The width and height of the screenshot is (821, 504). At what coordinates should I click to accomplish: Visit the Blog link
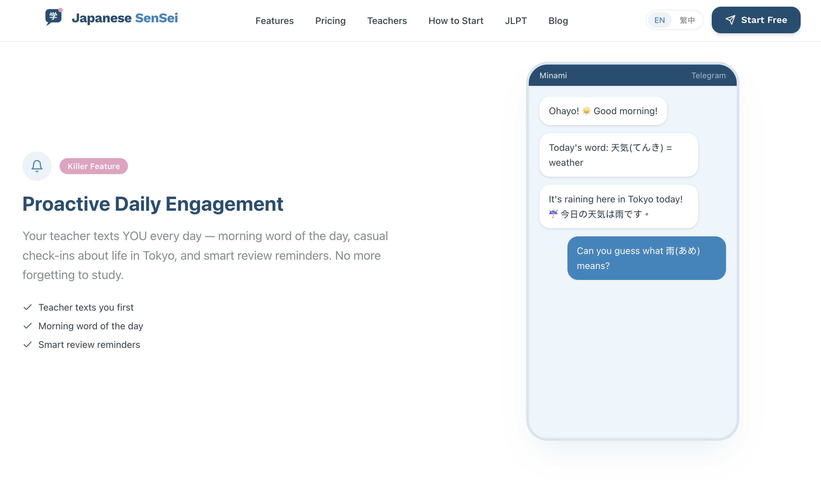point(558,21)
